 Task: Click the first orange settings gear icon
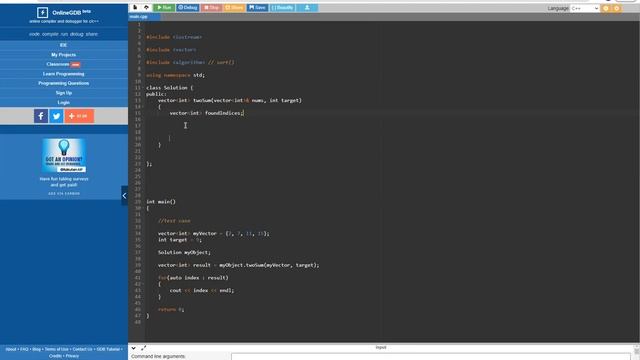coord(606,8)
